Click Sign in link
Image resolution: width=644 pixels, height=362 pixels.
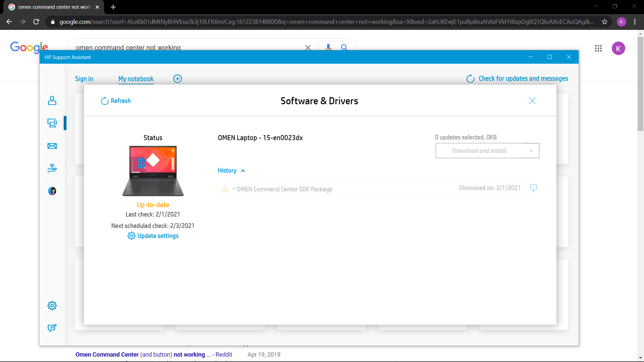tap(84, 79)
